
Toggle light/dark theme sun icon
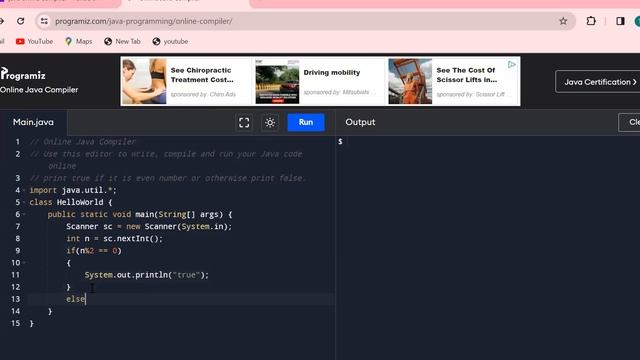pos(270,122)
